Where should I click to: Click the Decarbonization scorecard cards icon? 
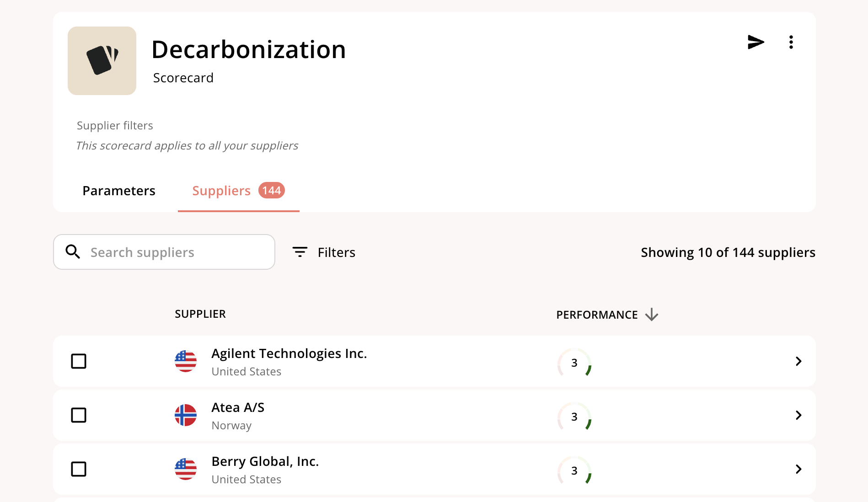(102, 61)
